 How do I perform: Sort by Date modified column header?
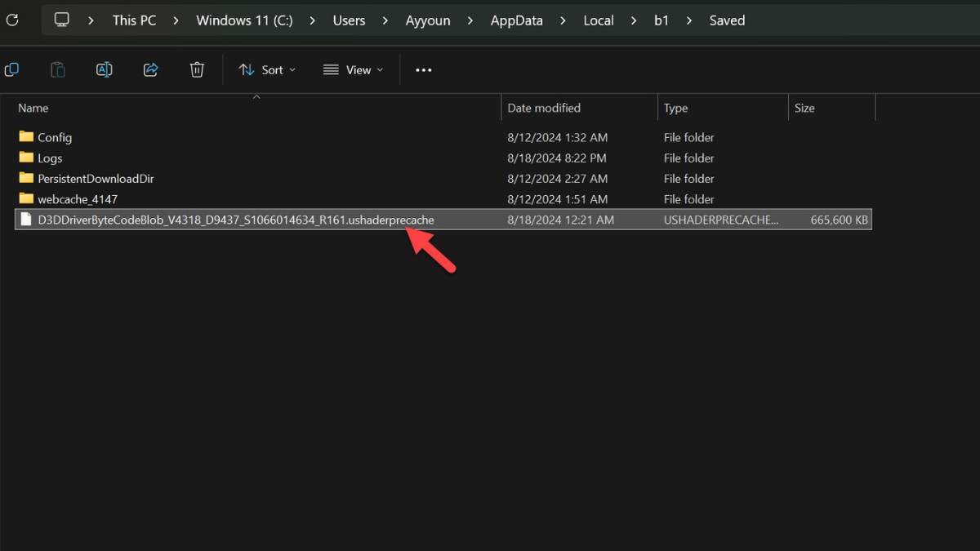point(544,108)
